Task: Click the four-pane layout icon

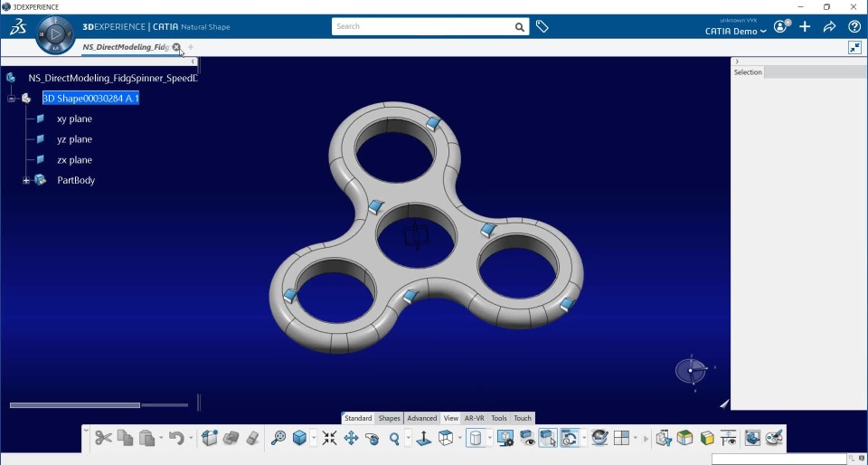Action: click(x=622, y=439)
